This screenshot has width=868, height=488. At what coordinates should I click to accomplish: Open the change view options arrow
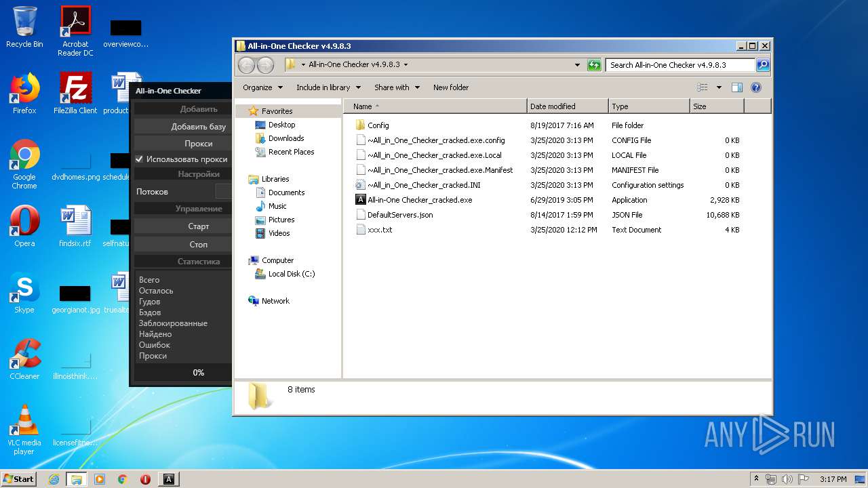pos(719,87)
